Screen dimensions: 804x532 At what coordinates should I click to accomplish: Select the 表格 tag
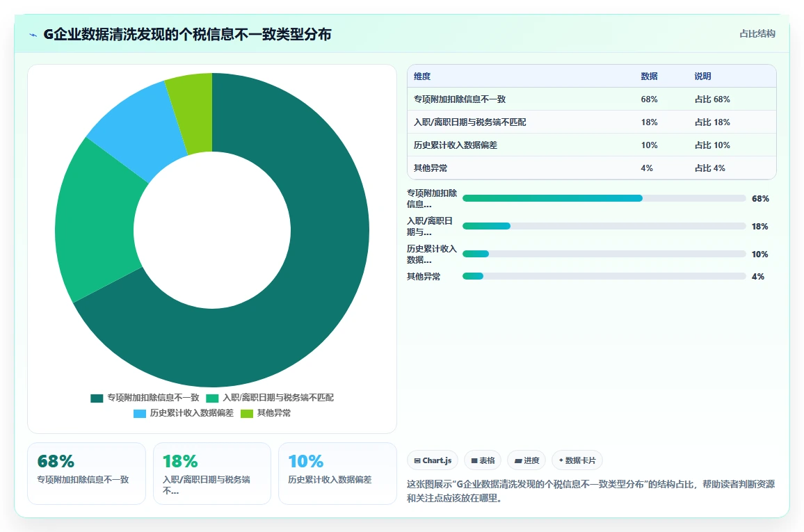pos(483,460)
